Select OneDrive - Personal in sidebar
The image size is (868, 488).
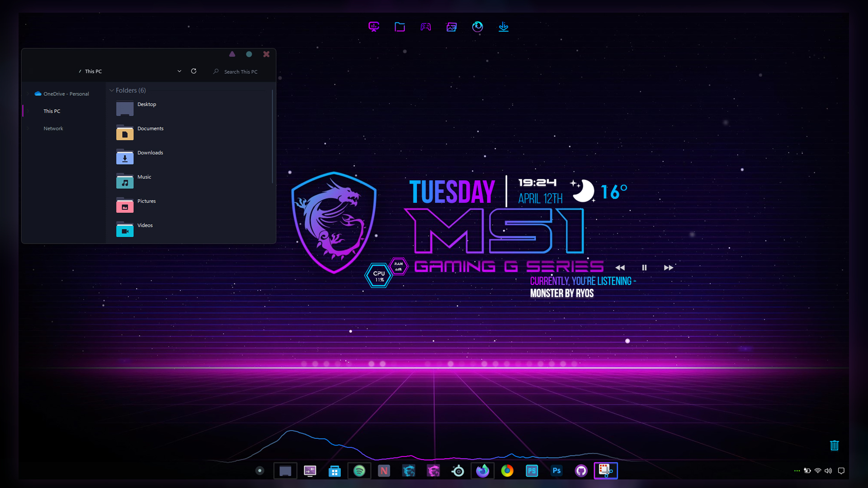66,94
